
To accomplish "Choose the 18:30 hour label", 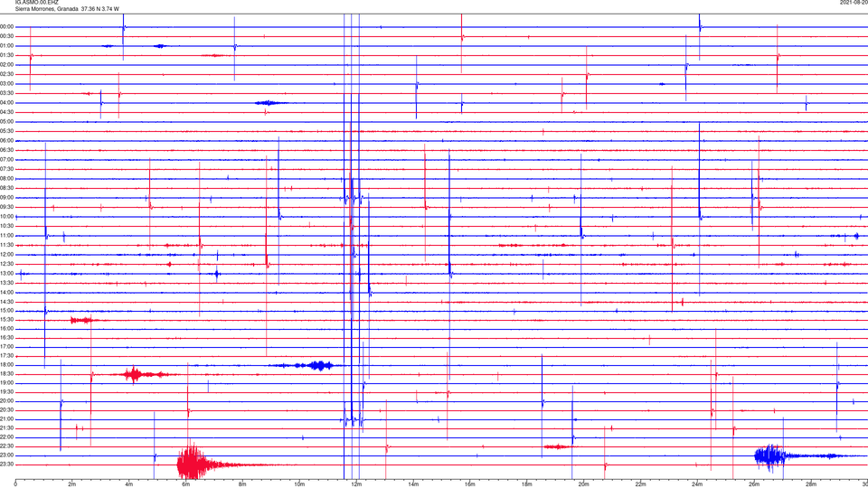I will tap(7, 374).
